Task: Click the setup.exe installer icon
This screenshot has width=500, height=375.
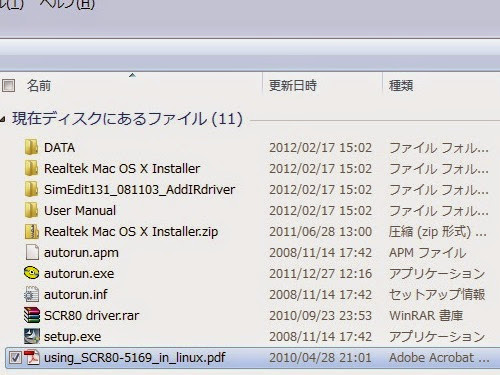Action: 32,336
